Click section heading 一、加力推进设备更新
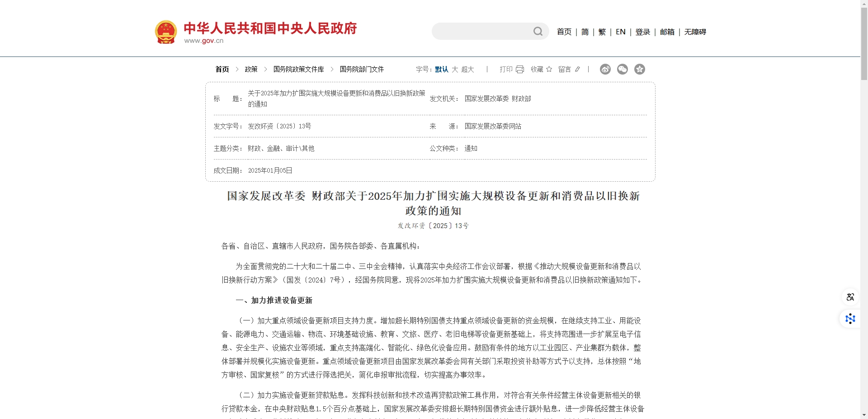The width and height of the screenshot is (868, 419). click(x=274, y=301)
